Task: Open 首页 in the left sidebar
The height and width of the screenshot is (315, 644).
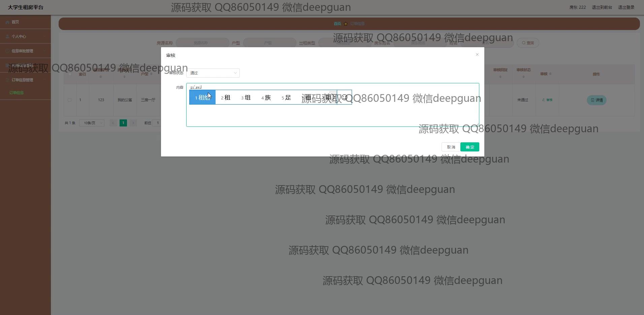Action: pos(25,22)
